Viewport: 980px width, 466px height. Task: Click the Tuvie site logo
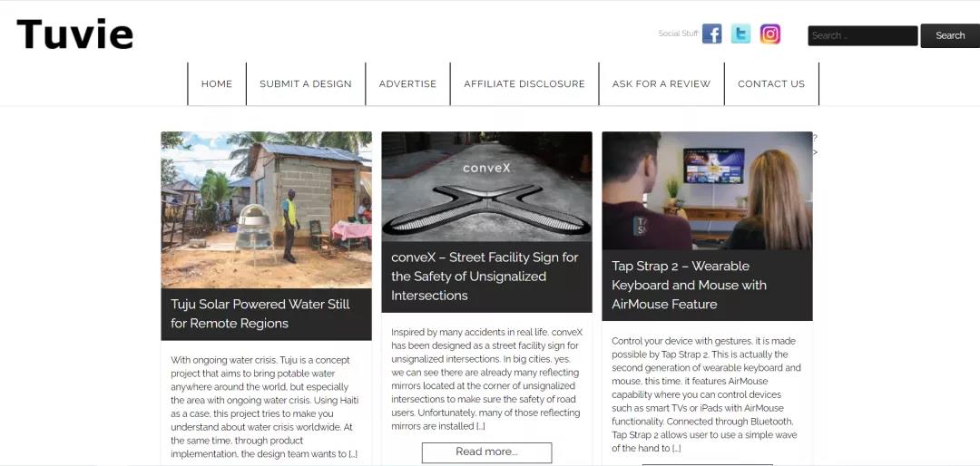[x=74, y=34]
